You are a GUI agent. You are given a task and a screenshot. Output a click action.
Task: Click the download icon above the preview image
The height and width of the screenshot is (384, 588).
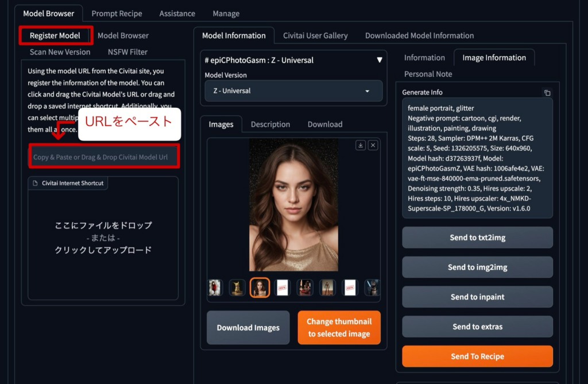[361, 145]
